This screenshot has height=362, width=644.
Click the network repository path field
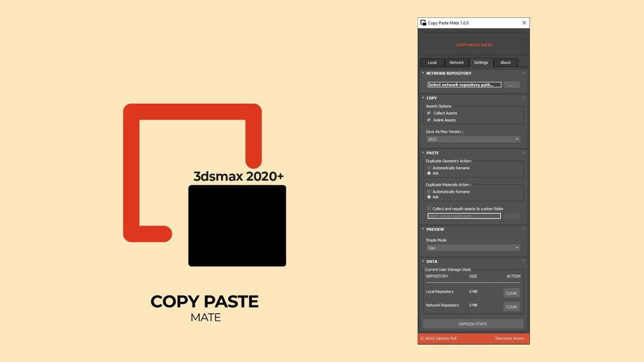point(464,85)
